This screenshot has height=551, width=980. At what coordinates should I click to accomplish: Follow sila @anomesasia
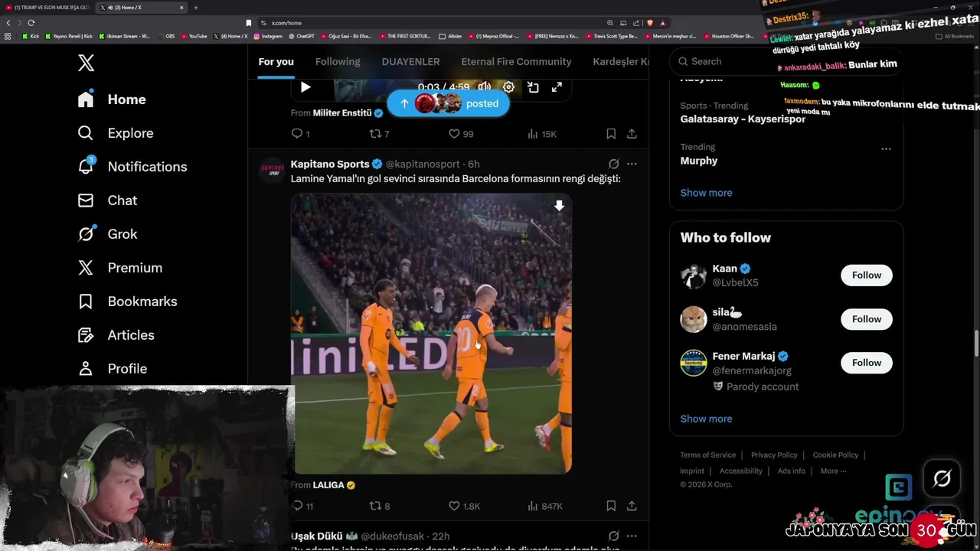tap(867, 319)
